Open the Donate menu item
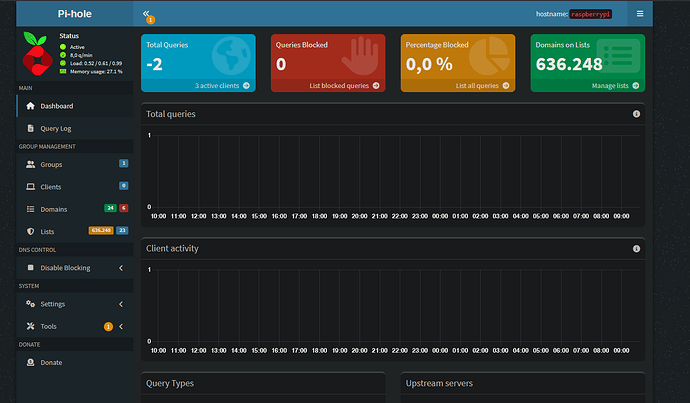Image resolution: width=690 pixels, height=403 pixels. (74, 363)
